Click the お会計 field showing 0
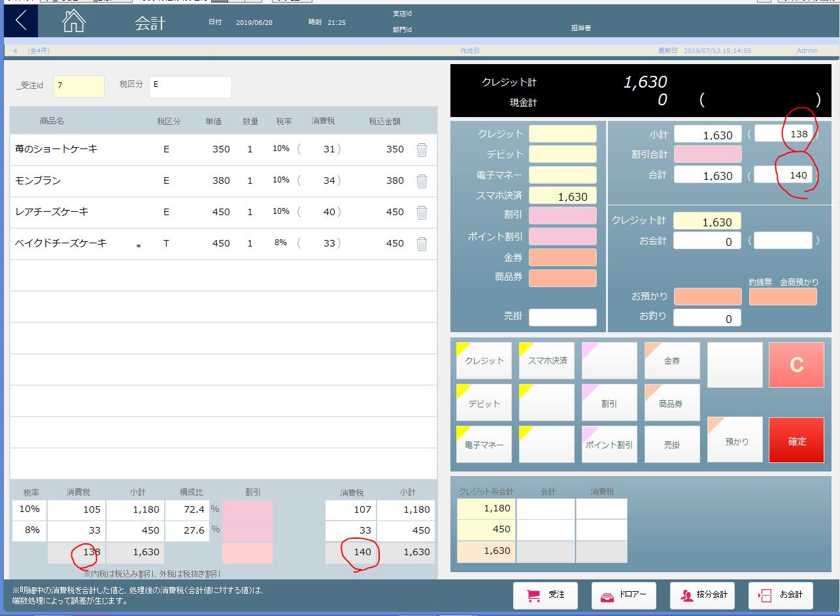The image size is (840, 616). 708,241
